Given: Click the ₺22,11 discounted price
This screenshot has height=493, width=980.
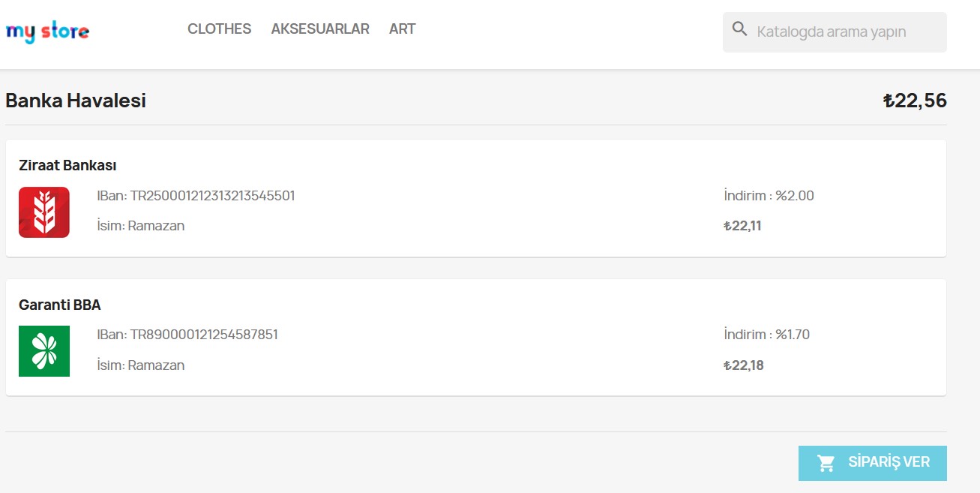Looking at the screenshot, I should [x=742, y=226].
